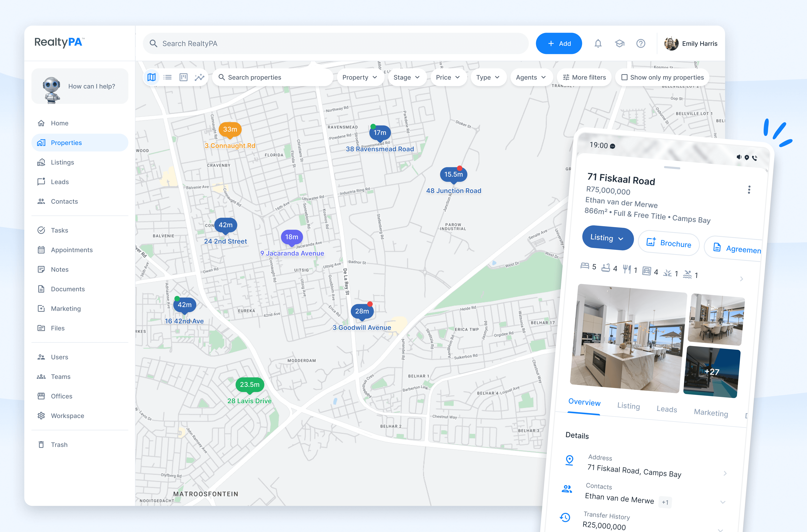Image resolution: width=807 pixels, height=532 pixels.
Task: Click the blue Add button
Action: point(559,43)
